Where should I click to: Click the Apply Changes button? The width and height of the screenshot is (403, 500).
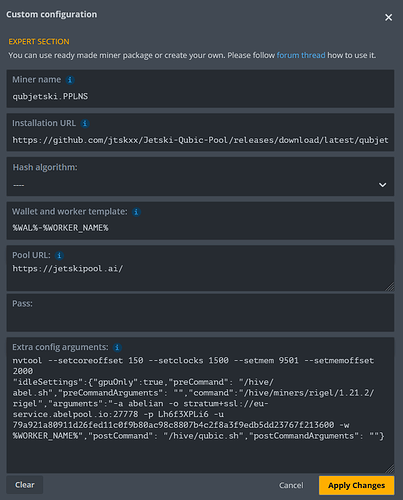(x=356, y=485)
